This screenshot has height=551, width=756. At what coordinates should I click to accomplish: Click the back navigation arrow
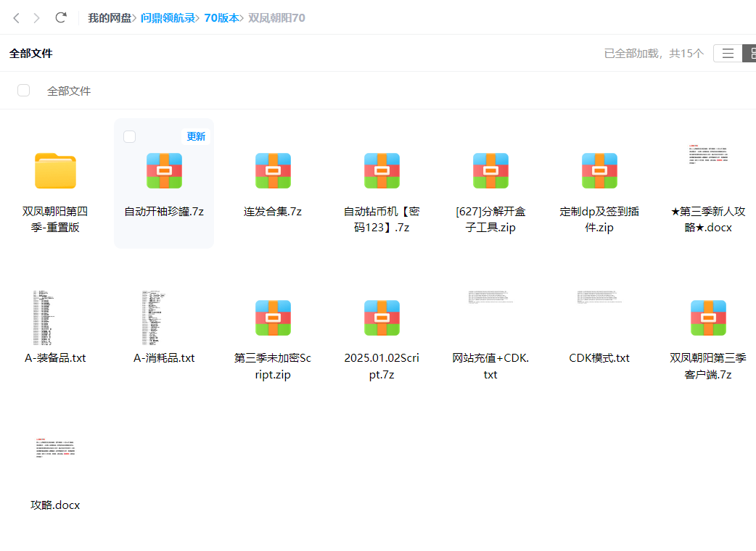(x=16, y=17)
